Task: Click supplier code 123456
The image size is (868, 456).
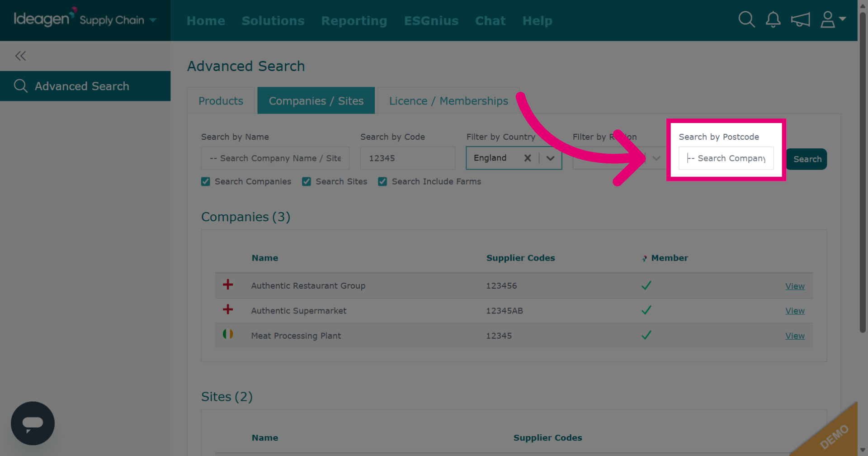Action: (501, 285)
